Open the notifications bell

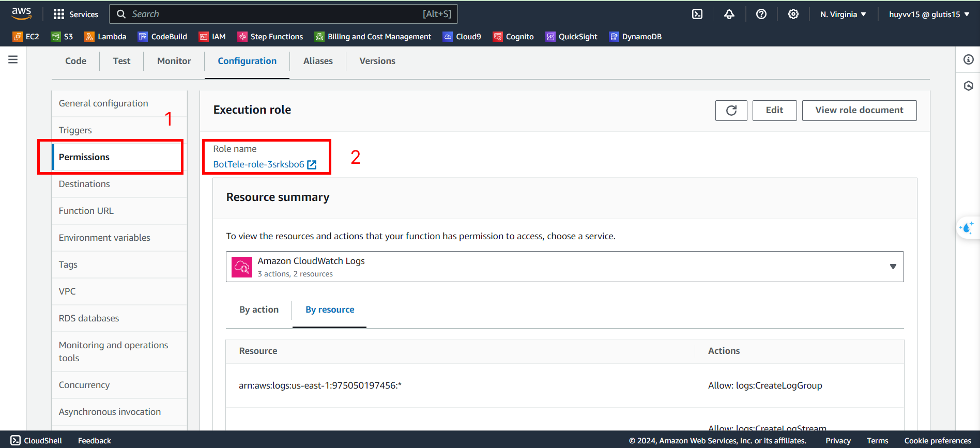pyautogui.click(x=729, y=14)
